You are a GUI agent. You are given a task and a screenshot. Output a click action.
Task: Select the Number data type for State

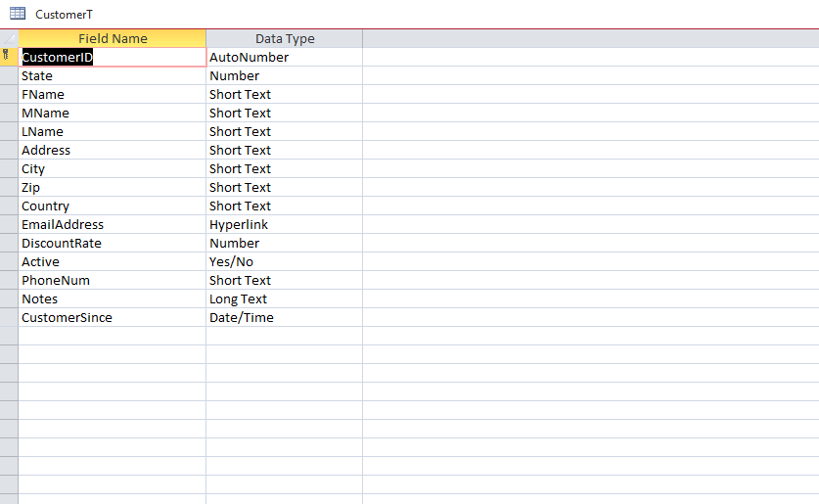coord(285,75)
